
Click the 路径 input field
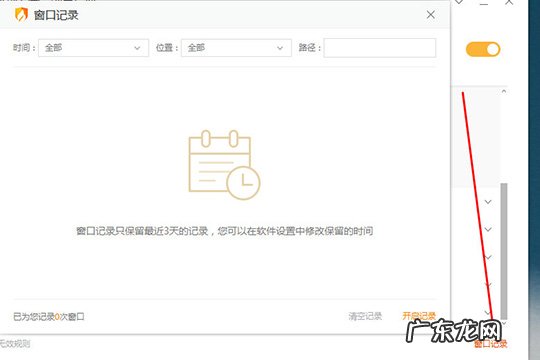click(x=380, y=48)
